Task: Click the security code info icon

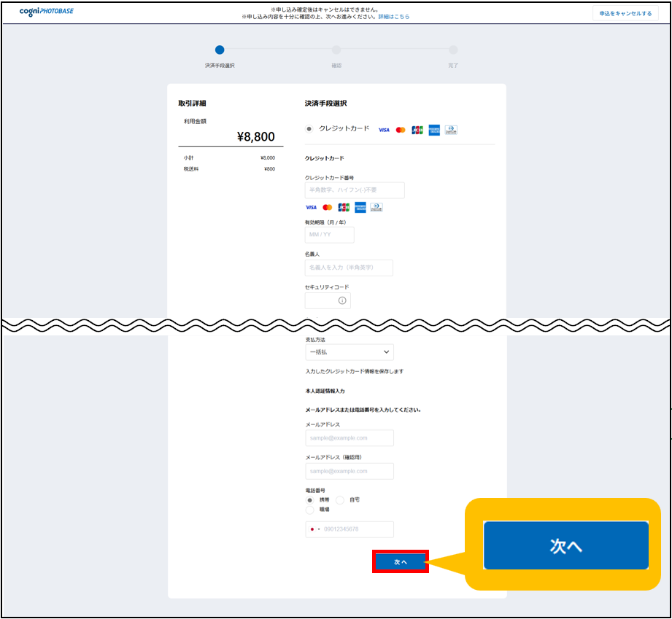Action: [x=342, y=300]
